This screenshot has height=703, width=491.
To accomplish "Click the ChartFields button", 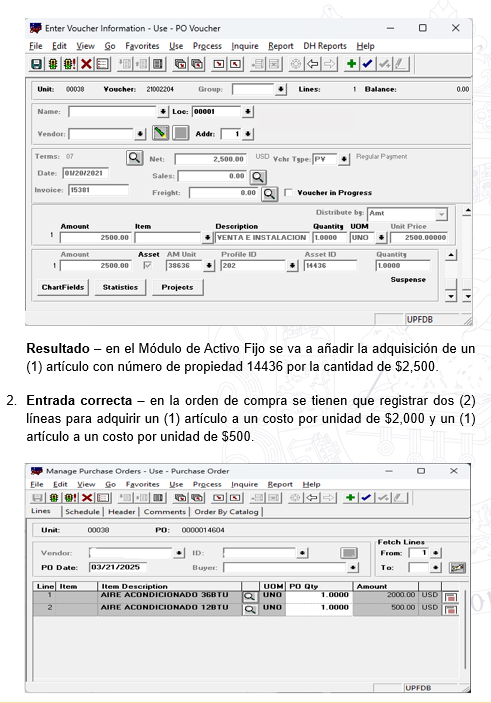I will click(x=63, y=287).
